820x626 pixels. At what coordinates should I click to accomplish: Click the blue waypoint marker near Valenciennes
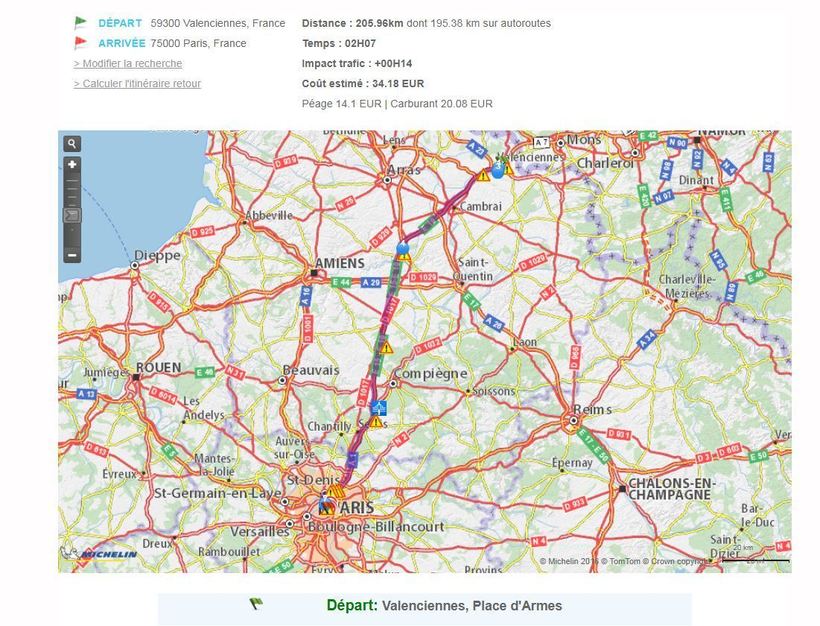(x=498, y=170)
